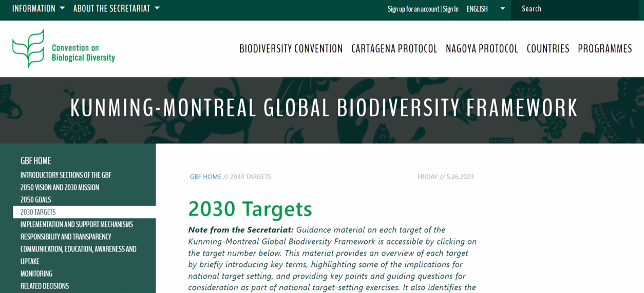Click Sign up for an account
The width and height of the screenshot is (644, 293).
(x=413, y=9)
